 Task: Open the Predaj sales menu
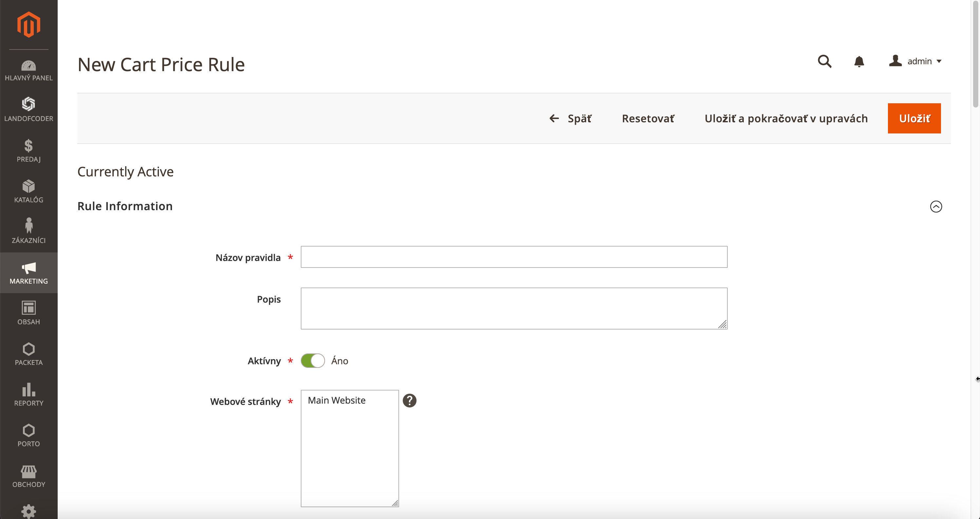[29, 151]
